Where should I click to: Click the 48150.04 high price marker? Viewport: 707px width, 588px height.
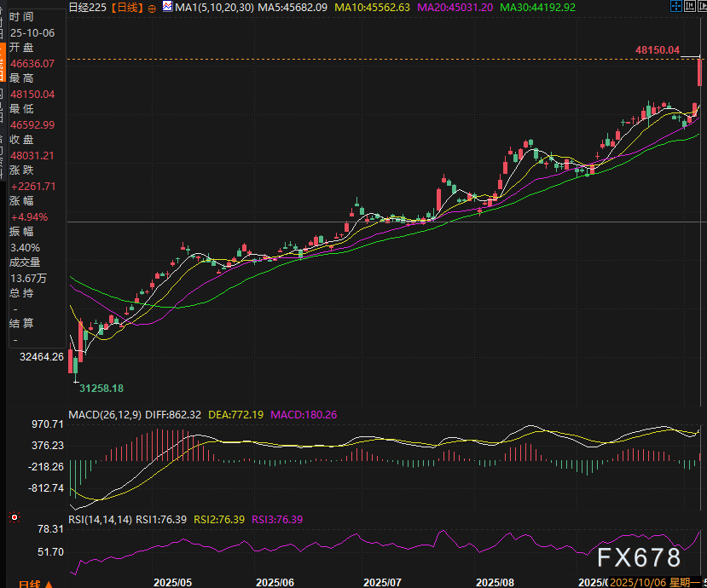657,50
